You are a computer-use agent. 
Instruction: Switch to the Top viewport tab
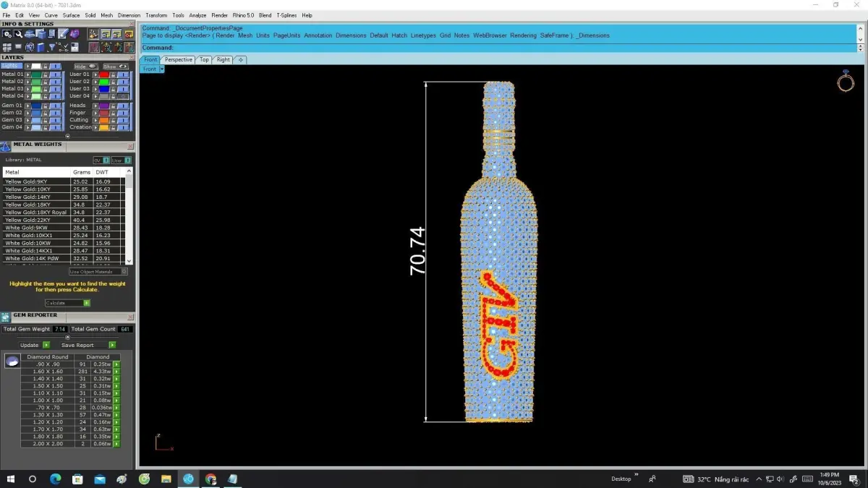click(204, 60)
